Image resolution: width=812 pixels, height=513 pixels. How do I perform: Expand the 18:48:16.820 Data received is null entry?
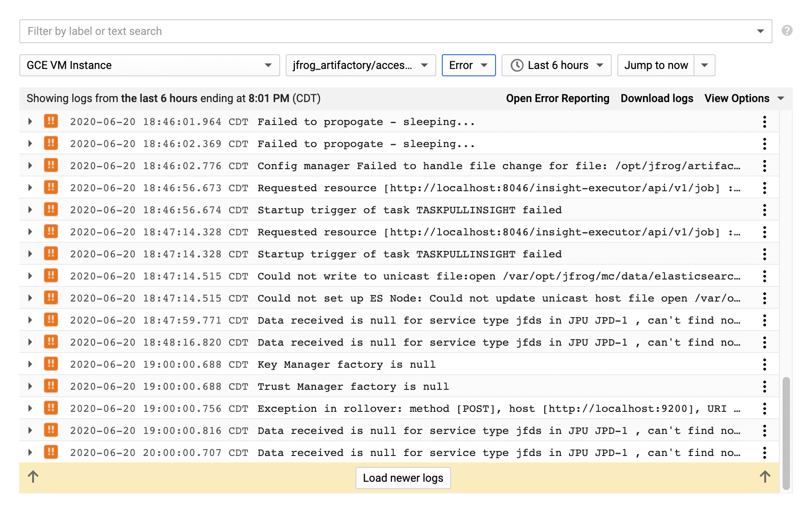point(30,342)
